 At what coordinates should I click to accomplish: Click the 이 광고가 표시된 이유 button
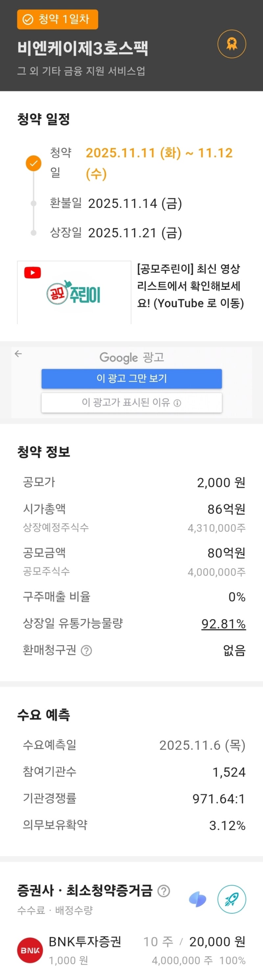tap(131, 403)
